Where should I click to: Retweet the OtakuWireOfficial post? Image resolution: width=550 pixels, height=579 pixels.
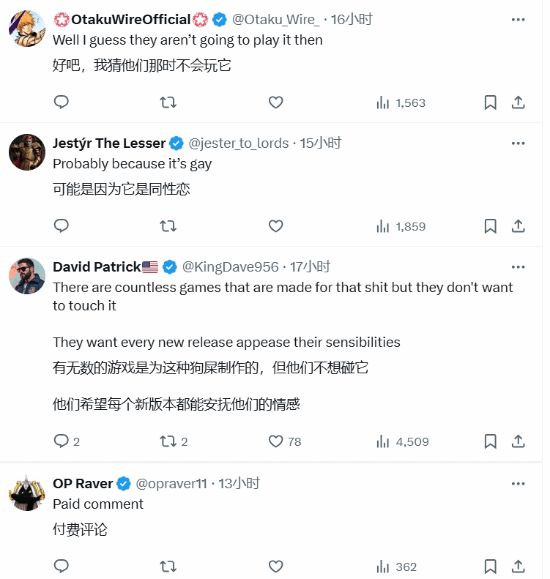click(x=168, y=102)
